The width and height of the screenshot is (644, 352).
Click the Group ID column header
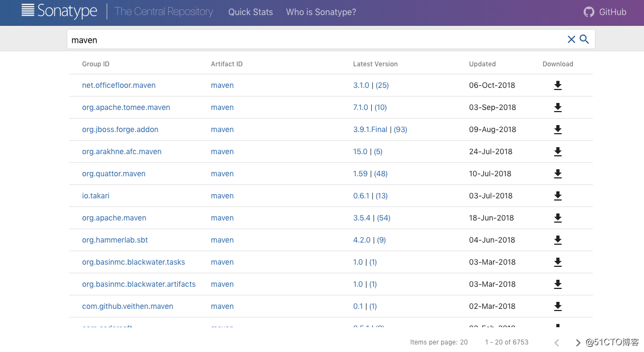click(96, 64)
